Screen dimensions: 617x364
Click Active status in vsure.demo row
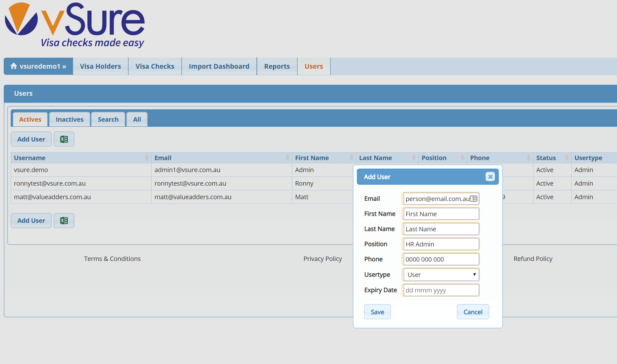click(x=552, y=170)
